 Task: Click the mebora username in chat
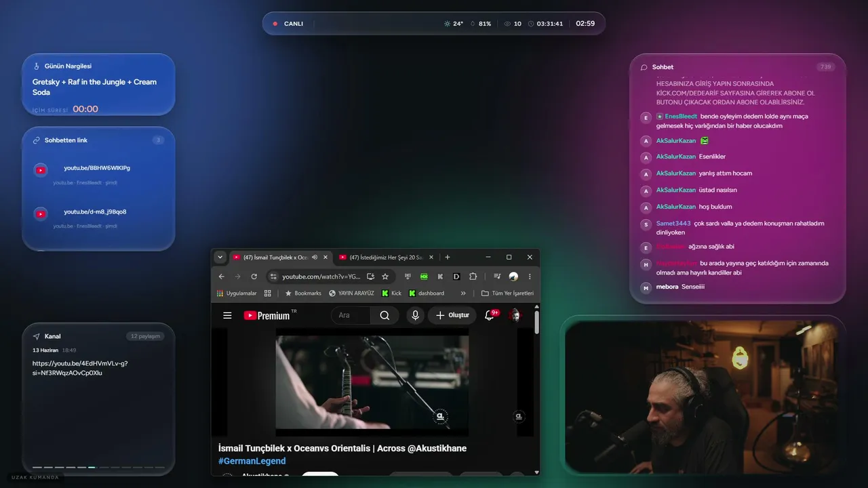pyautogui.click(x=667, y=287)
